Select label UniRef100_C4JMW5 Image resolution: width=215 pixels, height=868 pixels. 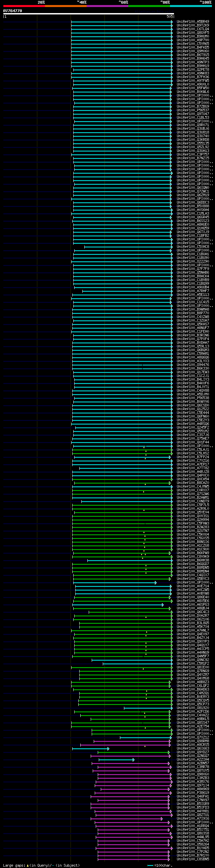coord(193,487)
